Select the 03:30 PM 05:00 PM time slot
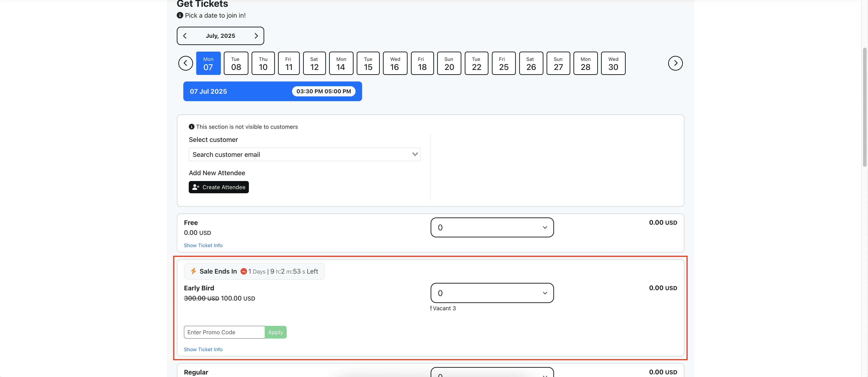The width and height of the screenshot is (868, 377). [x=323, y=91]
